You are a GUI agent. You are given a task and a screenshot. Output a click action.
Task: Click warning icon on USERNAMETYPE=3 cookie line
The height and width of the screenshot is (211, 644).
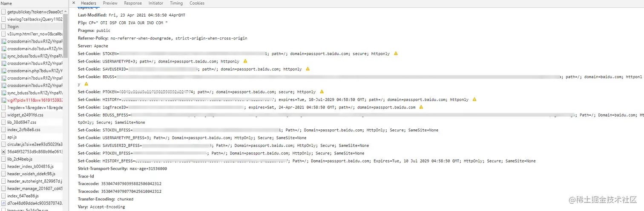(245, 61)
